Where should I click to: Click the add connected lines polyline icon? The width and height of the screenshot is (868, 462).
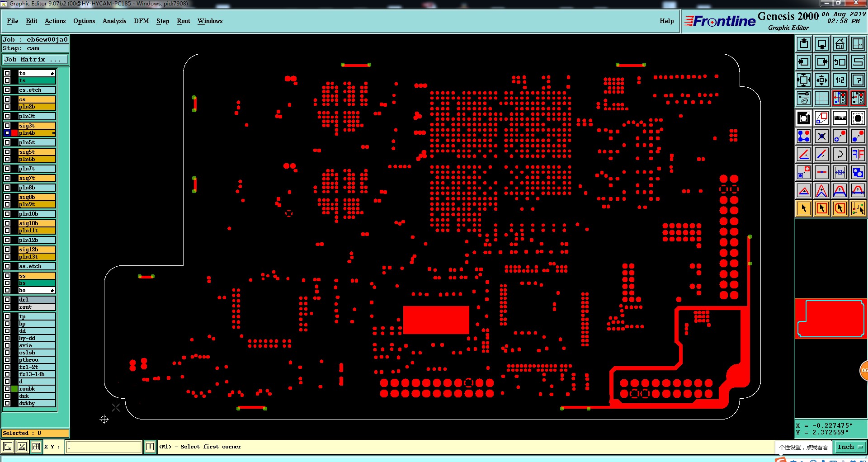click(804, 136)
